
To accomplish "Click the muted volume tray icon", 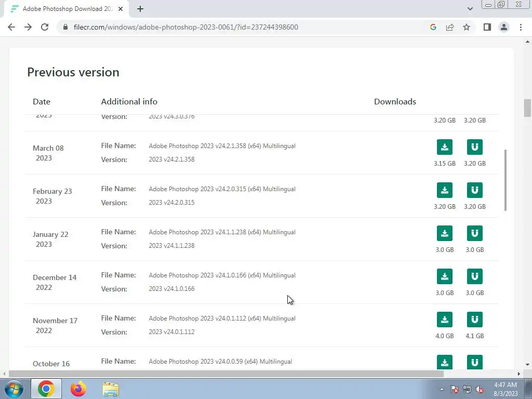I will click(480, 390).
